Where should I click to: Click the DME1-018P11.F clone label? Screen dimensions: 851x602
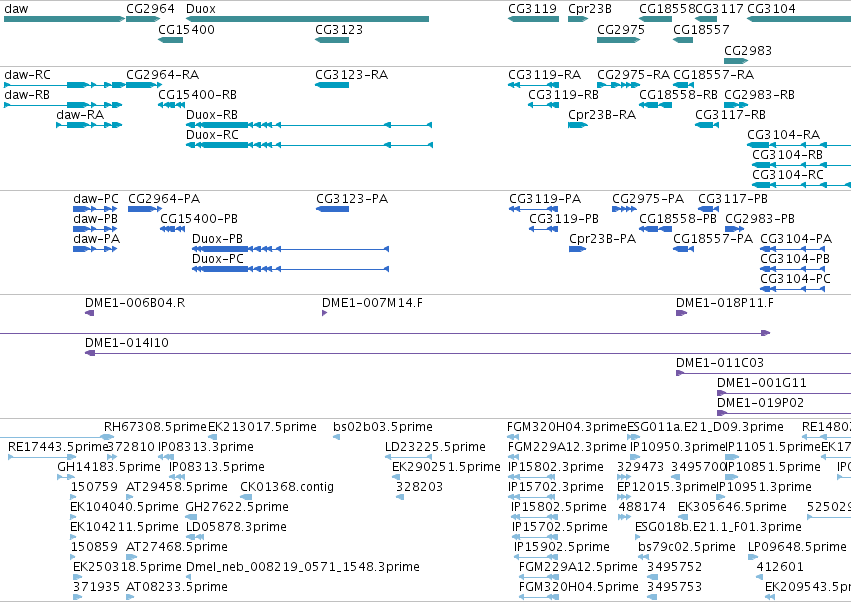click(725, 303)
